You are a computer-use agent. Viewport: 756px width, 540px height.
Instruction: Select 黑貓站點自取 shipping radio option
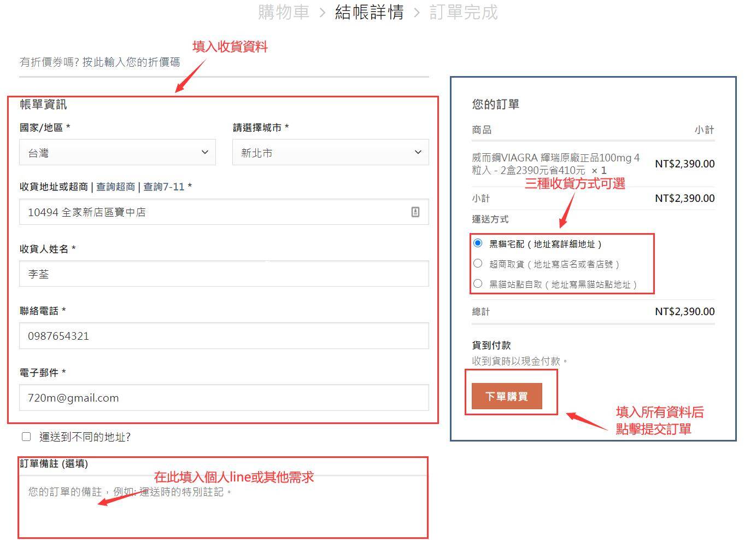478,283
